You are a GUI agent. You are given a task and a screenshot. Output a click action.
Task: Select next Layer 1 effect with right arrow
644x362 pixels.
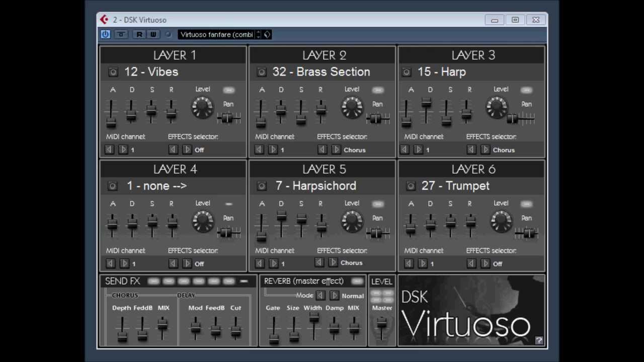point(187,149)
